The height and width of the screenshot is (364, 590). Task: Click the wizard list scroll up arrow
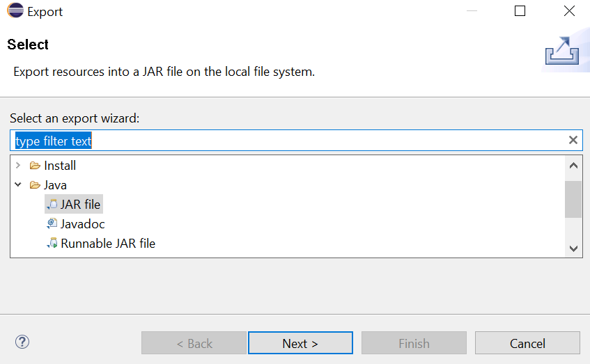point(573,166)
